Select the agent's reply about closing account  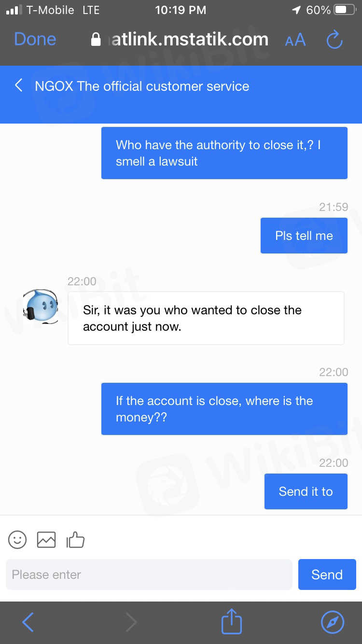pyautogui.click(x=206, y=318)
